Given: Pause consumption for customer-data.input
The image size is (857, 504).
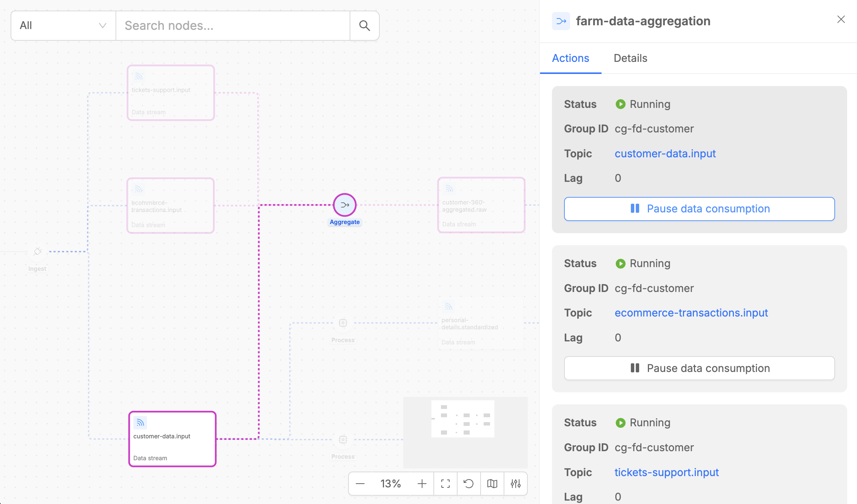Looking at the screenshot, I should click(699, 209).
